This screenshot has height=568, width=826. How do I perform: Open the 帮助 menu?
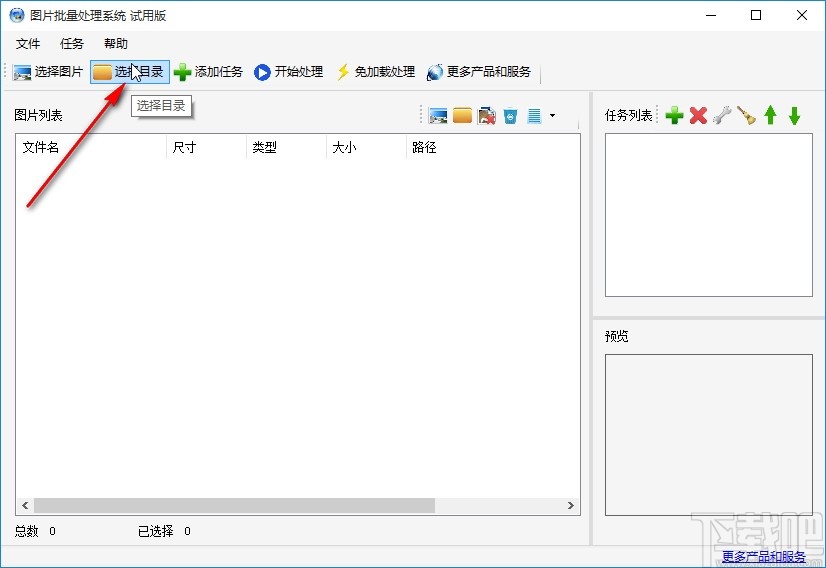116,44
